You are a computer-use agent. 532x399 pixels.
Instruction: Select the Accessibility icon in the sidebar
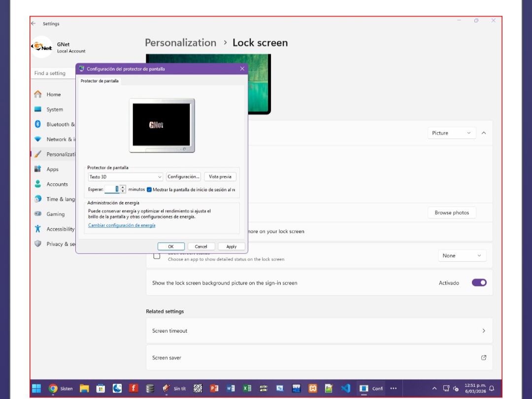pos(38,229)
